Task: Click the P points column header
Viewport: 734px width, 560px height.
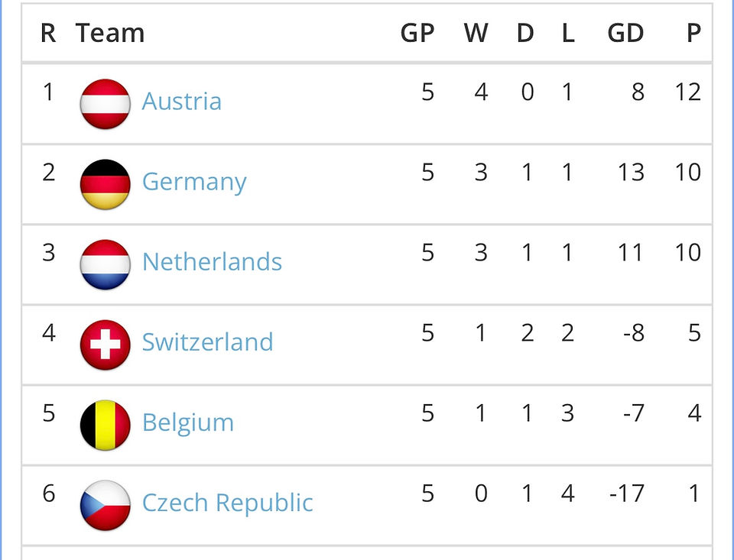Action: coord(693,33)
